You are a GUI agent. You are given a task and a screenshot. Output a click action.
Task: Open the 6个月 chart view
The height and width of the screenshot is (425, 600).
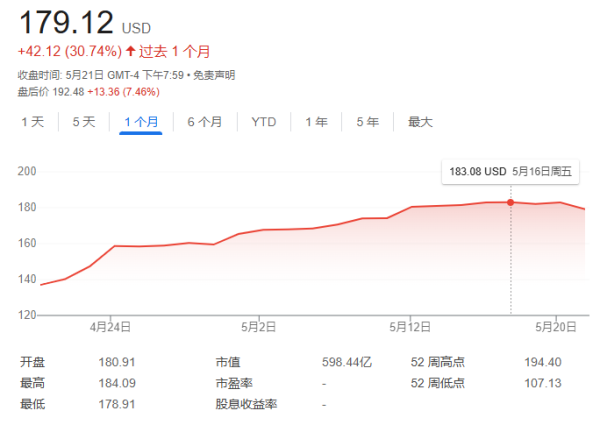[x=204, y=122]
